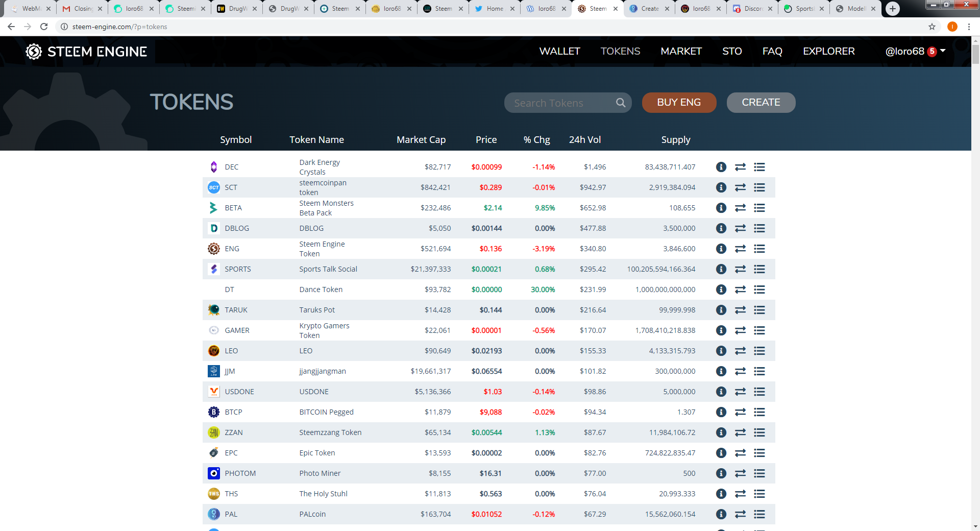Click the search magnifier icon
Image resolution: width=980 pixels, height=531 pixels.
tap(620, 103)
